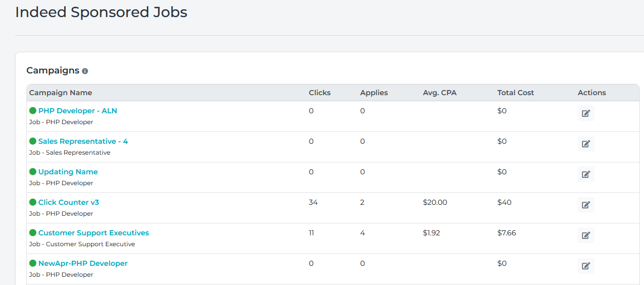Select the Applies column header
This screenshot has height=285, width=644.
pyautogui.click(x=374, y=93)
